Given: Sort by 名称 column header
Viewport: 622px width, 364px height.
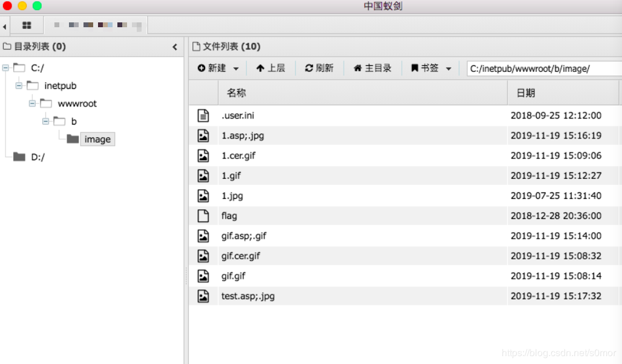Looking at the screenshot, I should click(x=362, y=93).
